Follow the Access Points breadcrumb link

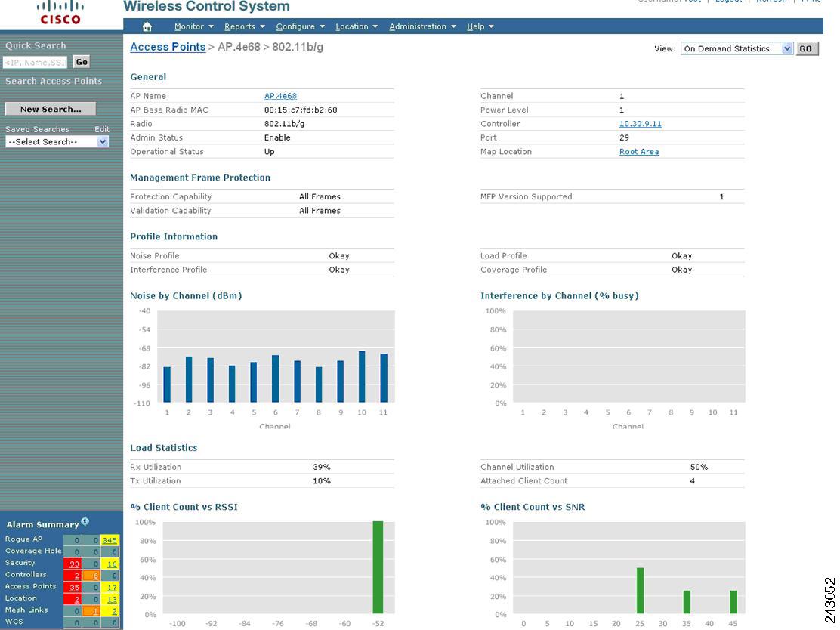(168, 47)
